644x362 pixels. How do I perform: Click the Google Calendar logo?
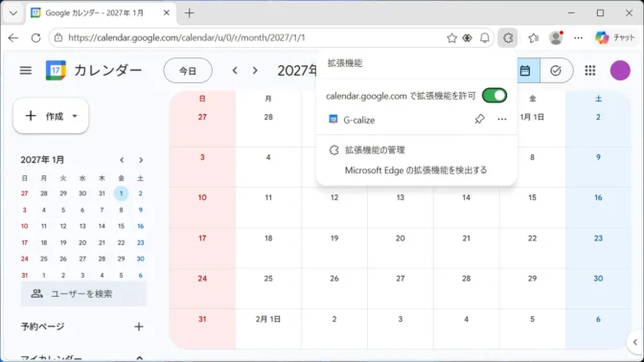click(56, 71)
